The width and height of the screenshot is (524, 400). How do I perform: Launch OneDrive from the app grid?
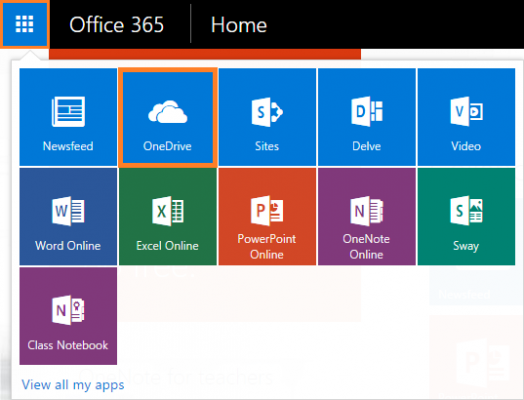168,117
